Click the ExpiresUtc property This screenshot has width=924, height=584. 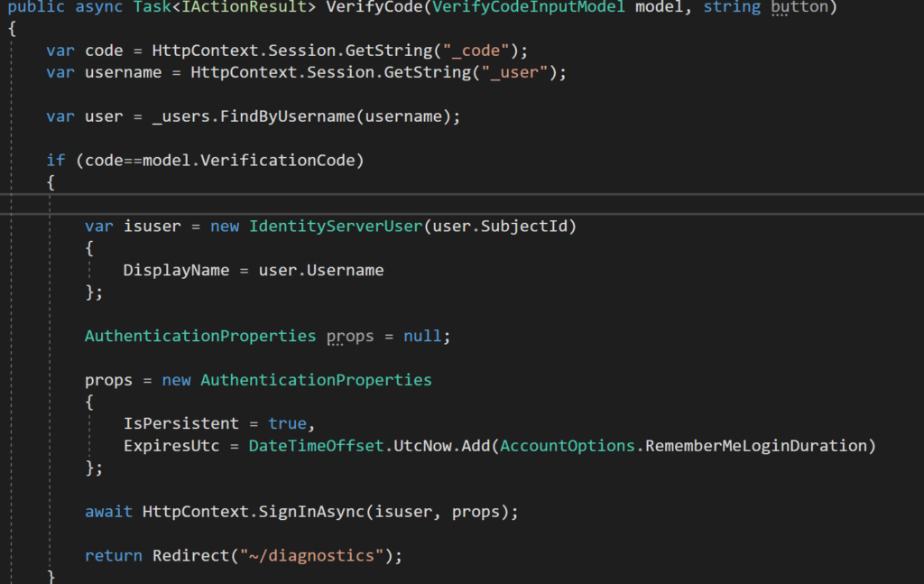[171, 446]
